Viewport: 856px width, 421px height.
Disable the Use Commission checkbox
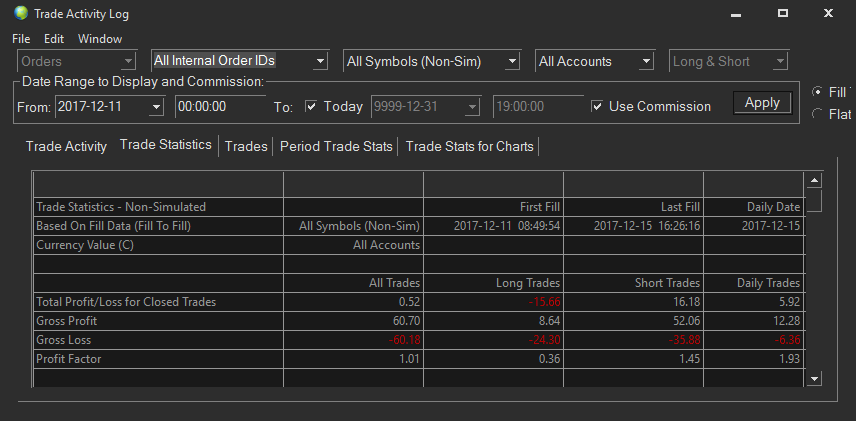pyautogui.click(x=597, y=106)
